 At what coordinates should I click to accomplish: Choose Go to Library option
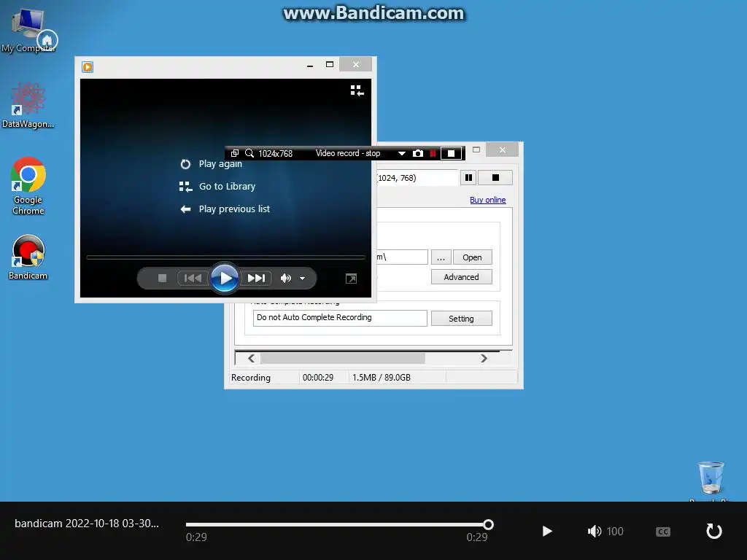(217, 186)
